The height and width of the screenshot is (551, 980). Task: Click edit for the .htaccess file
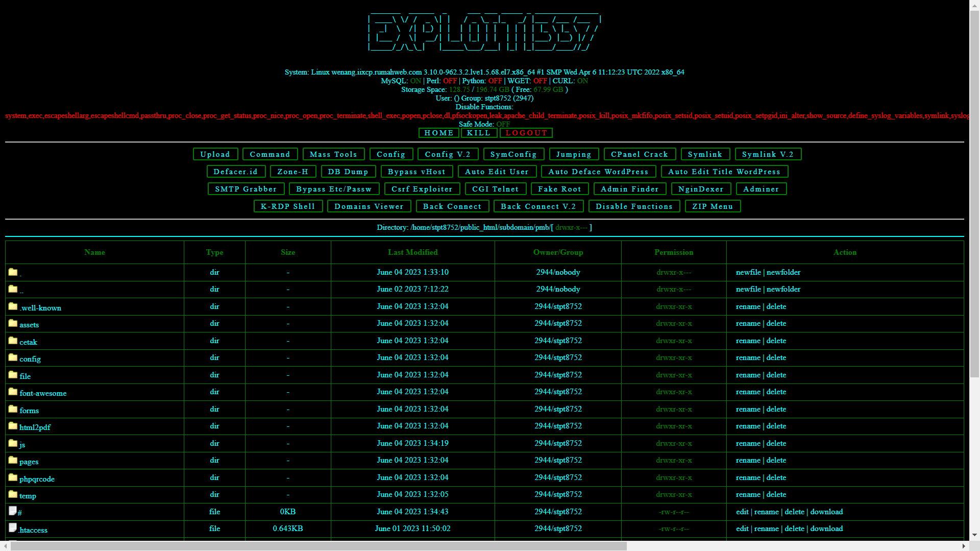(742, 529)
